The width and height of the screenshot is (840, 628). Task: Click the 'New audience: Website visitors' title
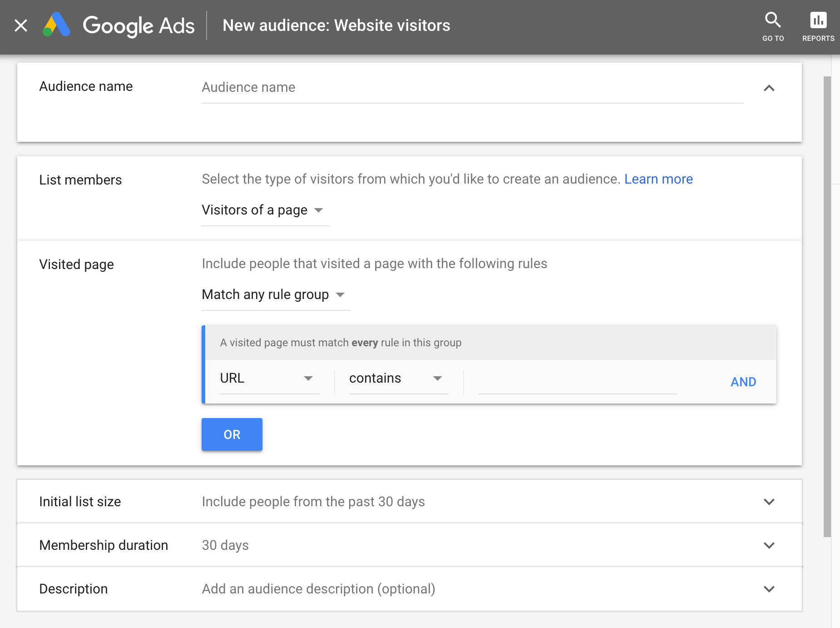tap(336, 25)
